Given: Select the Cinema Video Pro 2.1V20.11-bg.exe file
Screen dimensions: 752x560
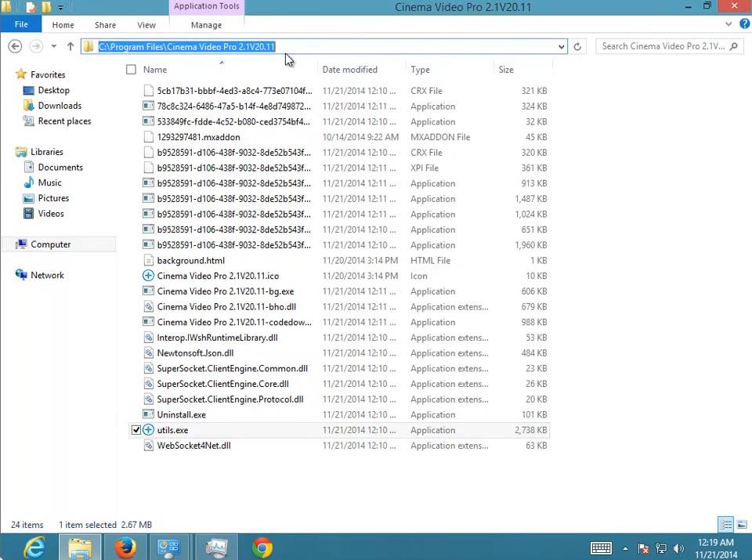Looking at the screenshot, I should [x=226, y=291].
